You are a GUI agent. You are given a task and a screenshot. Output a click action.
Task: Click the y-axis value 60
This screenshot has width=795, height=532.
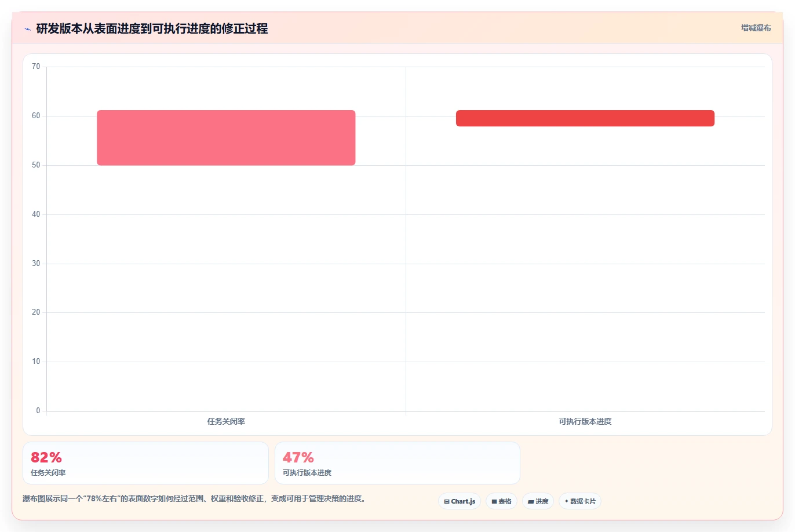point(36,116)
